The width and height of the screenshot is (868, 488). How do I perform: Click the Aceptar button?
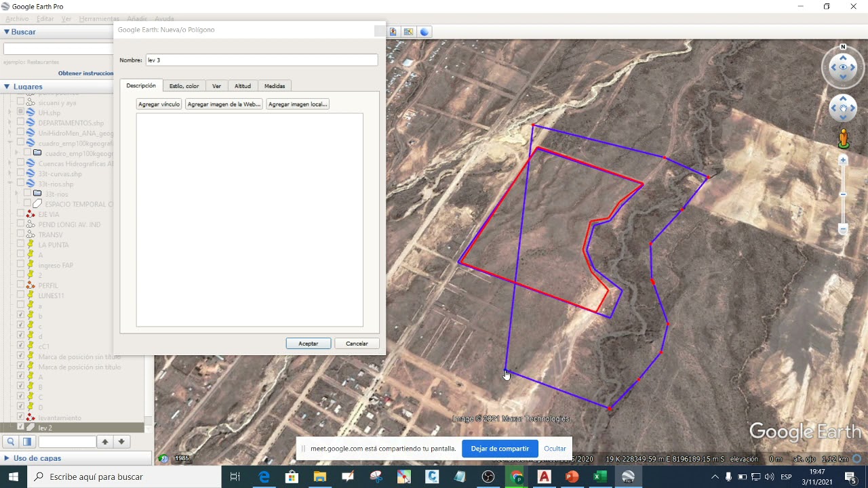(x=309, y=344)
